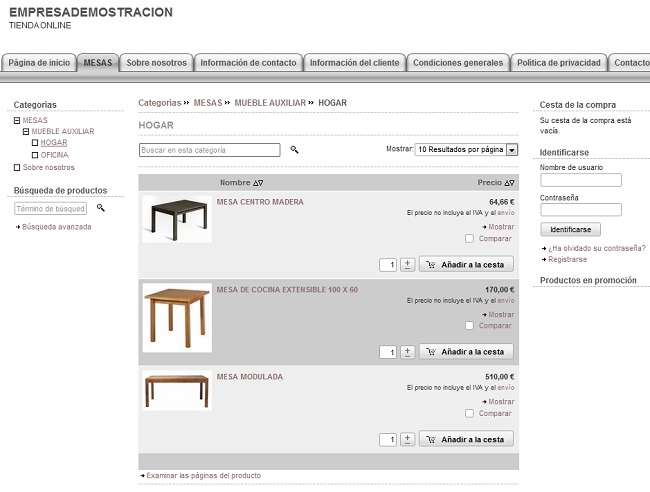Go to the Sobre nosotros tab
The image size is (650, 492).
coord(156,63)
